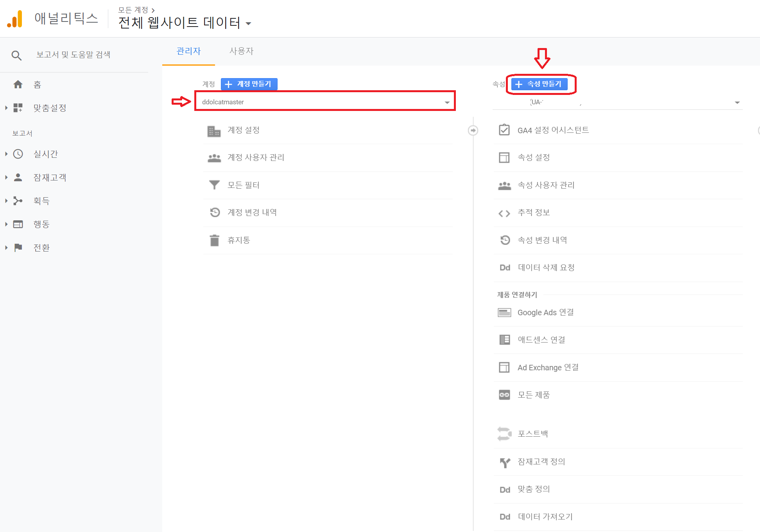The height and width of the screenshot is (532, 760).
Task: Click the funnel icon for 모든 필터
Action: click(214, 185)
